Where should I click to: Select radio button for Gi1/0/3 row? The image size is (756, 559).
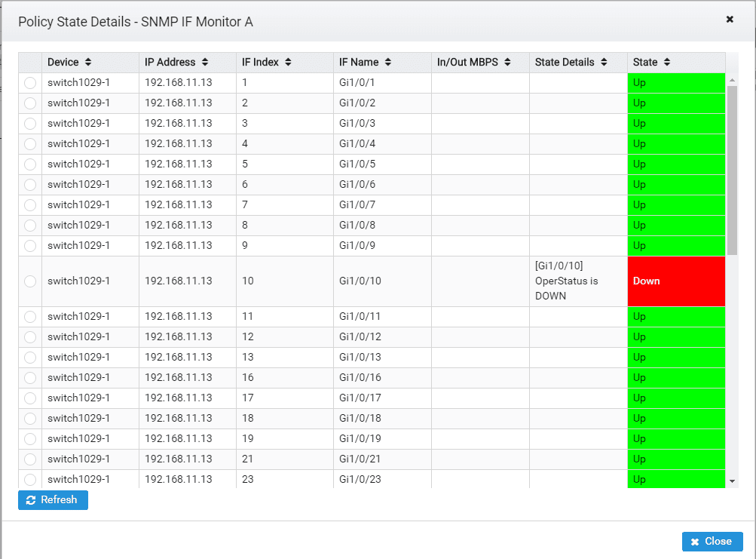point(30,124)
